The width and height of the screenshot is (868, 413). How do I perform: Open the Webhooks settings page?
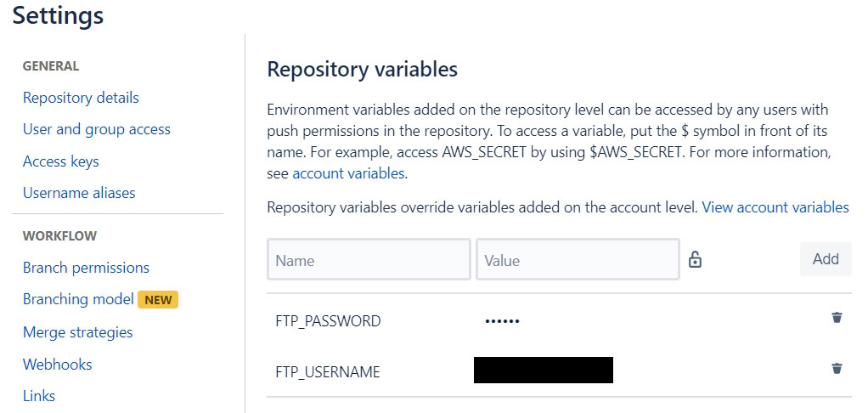coord(57,365)
